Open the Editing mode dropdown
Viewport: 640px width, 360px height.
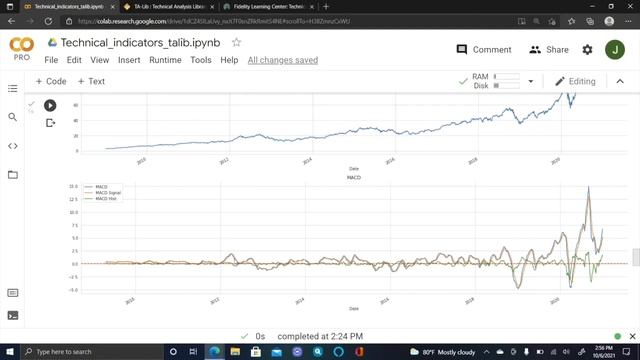point(575,81)
